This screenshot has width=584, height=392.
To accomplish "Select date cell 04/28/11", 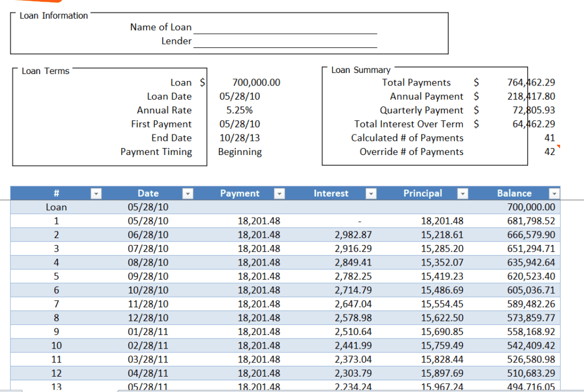I will (x=148, y=373).
